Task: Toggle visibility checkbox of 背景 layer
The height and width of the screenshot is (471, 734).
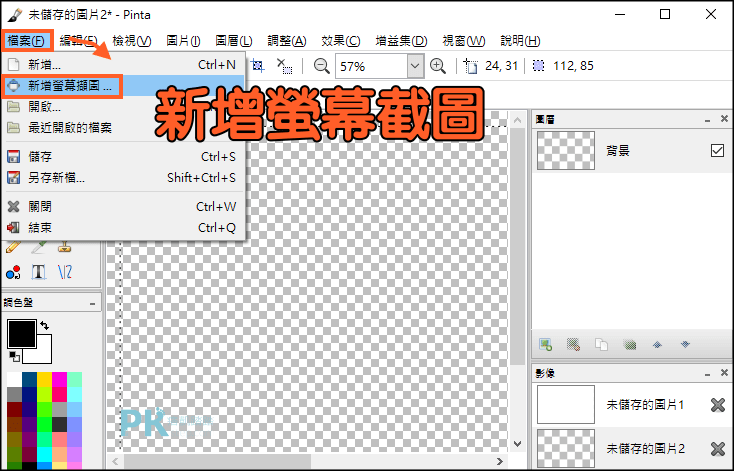Action: pyautogui.click(x=717, y=151)
